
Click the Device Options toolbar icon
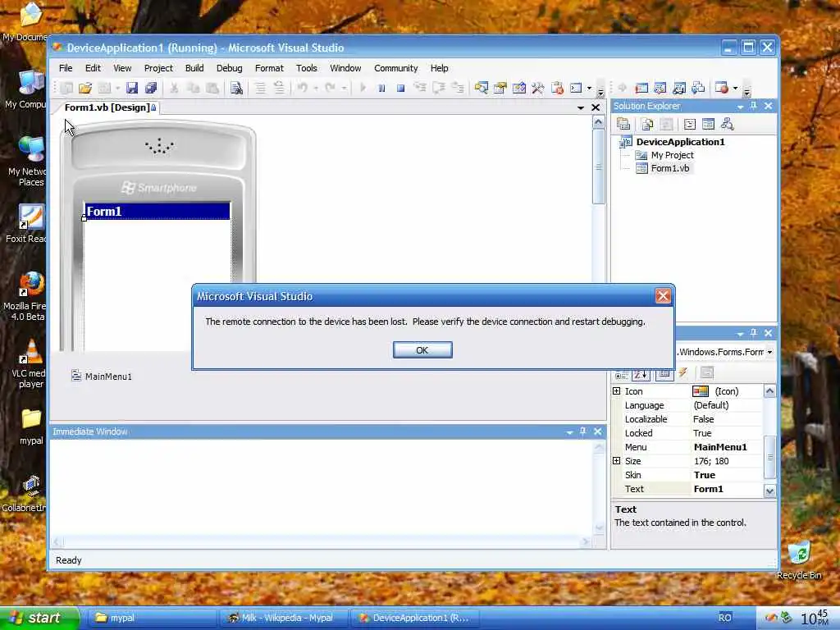721,88
